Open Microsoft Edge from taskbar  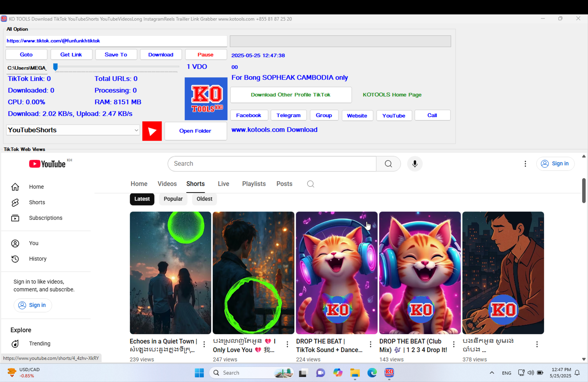pos(372,373)
